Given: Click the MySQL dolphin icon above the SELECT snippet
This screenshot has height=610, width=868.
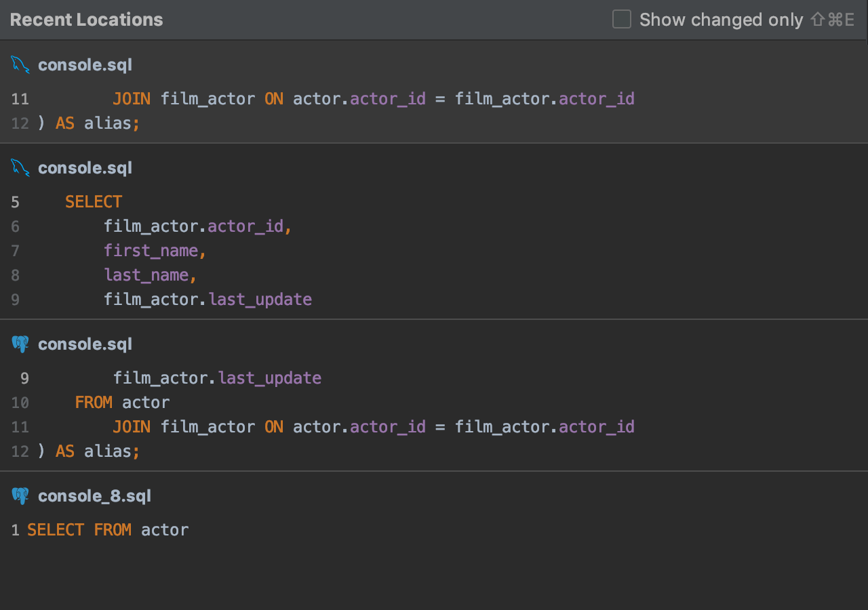Looking at the screenshot, I should pos(20,168).
